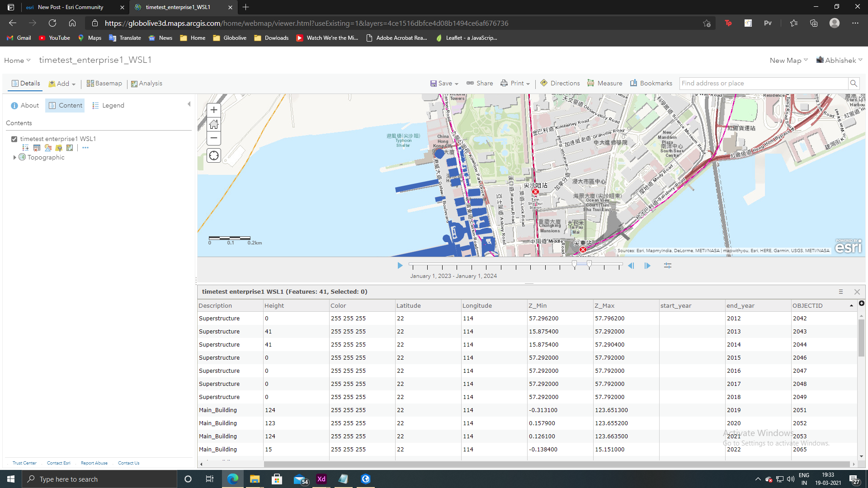Click the default extent (home) map button

(x=213, y=124)
